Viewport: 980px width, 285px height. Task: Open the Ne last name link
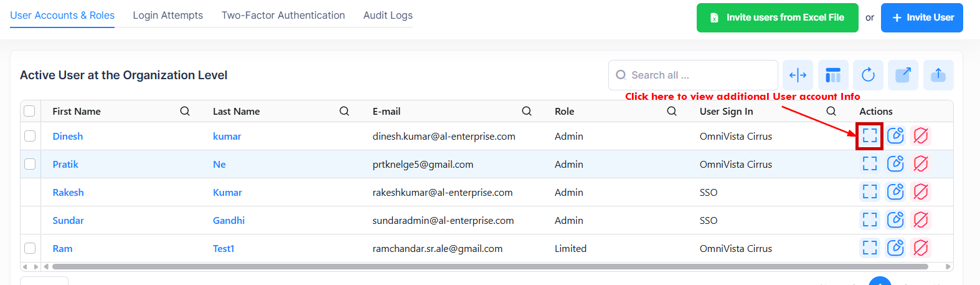point(219,164)
